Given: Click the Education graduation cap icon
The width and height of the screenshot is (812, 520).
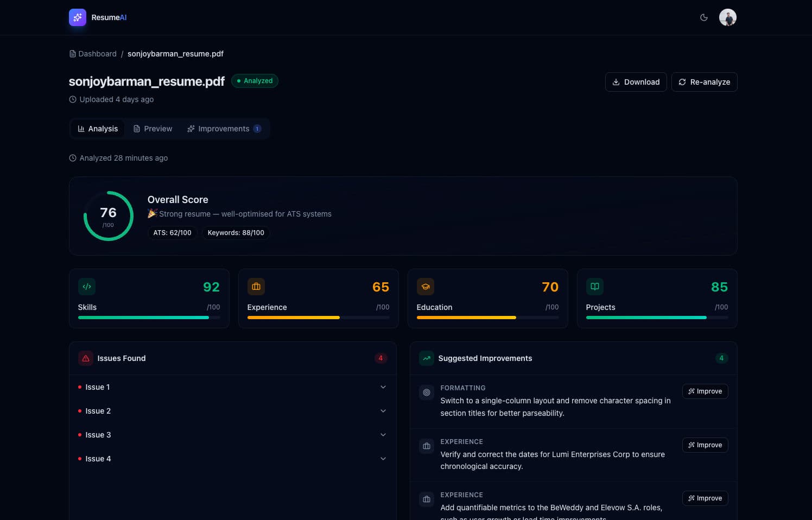Looking at the screenshot, I should (x=426, y=287).
